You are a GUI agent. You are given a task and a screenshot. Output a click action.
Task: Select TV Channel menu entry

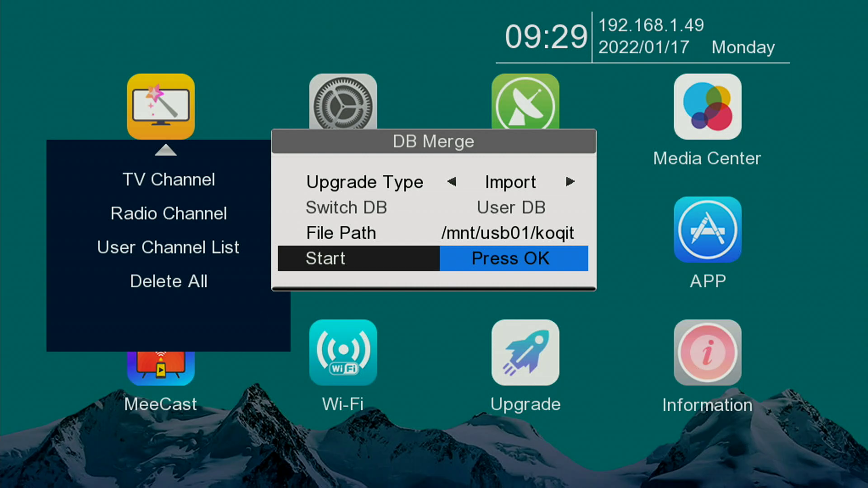point(169,179)
